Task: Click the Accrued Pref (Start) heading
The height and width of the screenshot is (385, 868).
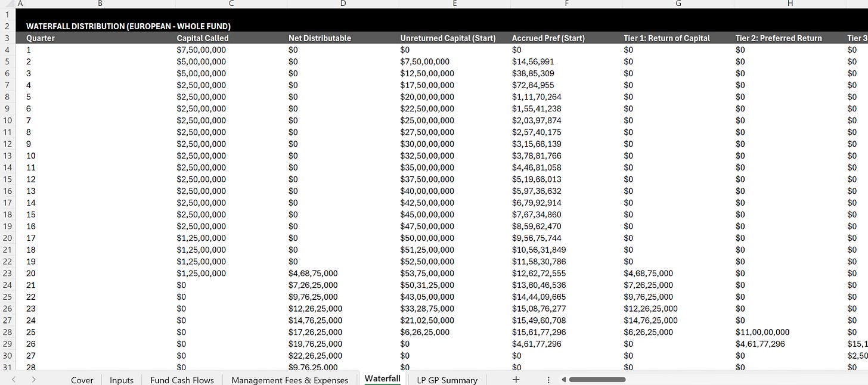Action: coord(548,38)
